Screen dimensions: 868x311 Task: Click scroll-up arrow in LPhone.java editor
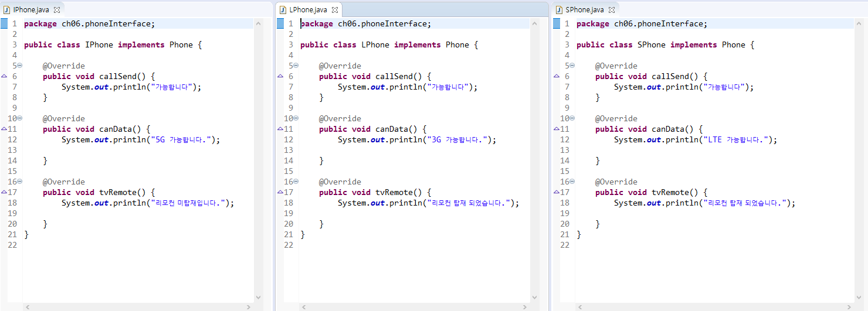click(x=534, y=23)
